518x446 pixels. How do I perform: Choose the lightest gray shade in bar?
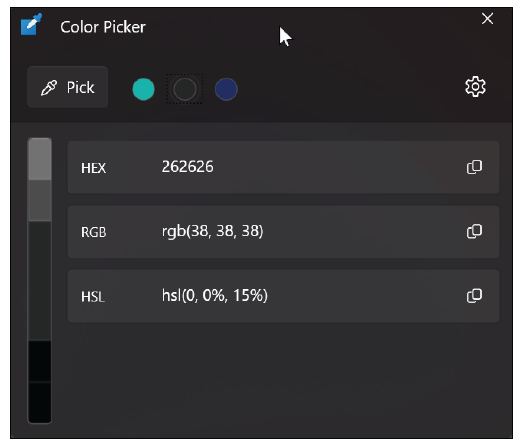pyautogui.click(x=40, y=159)
